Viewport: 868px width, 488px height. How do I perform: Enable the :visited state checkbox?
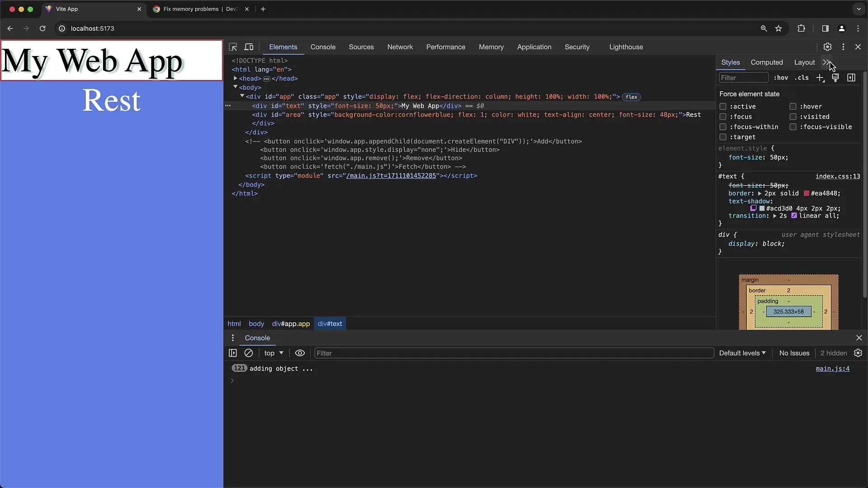click(793, 117)
